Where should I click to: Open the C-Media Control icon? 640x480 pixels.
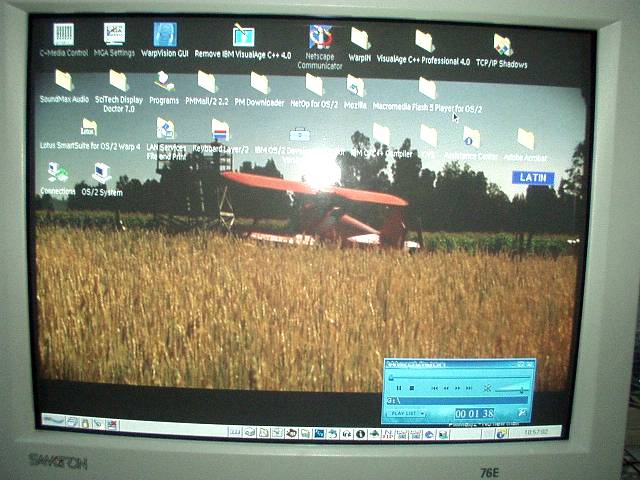coord(64,35)
